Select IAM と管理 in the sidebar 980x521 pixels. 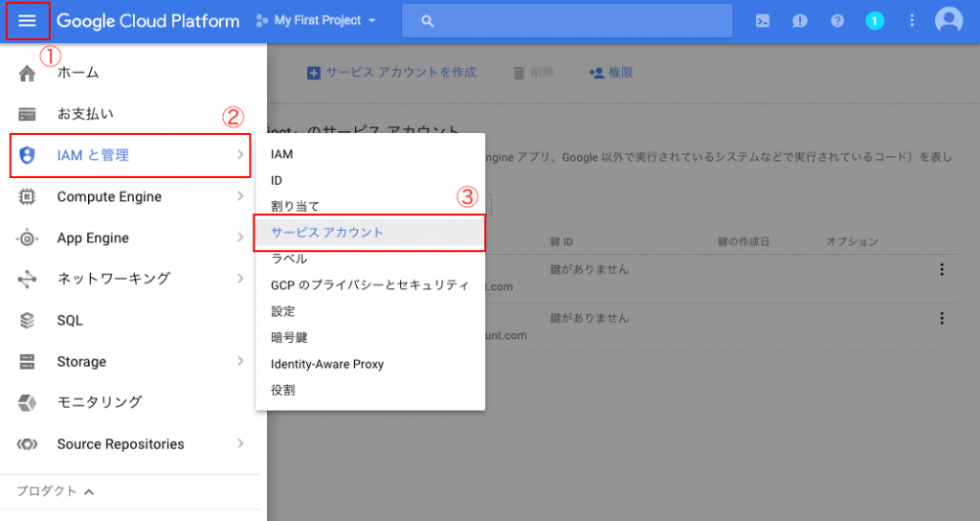tap(130, 155)
